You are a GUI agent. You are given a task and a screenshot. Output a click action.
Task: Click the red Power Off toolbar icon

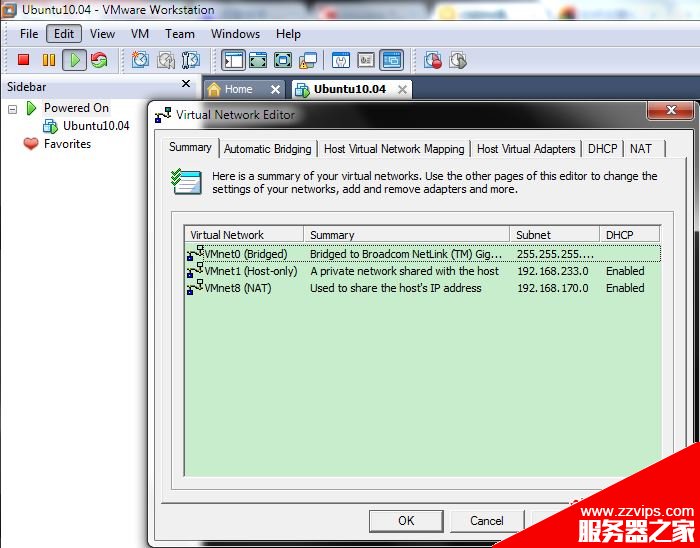(x=24, y=60)
